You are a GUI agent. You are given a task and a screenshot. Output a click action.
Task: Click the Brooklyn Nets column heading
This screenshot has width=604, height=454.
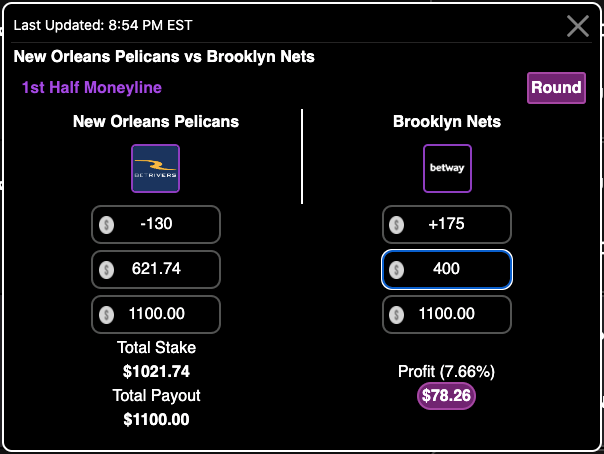click(447, 121)
